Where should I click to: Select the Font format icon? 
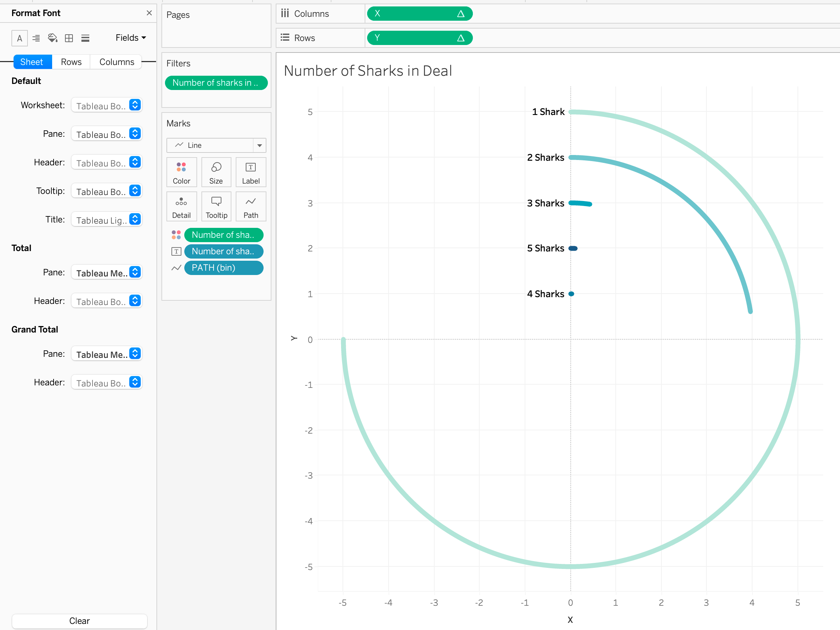[19, 38]
